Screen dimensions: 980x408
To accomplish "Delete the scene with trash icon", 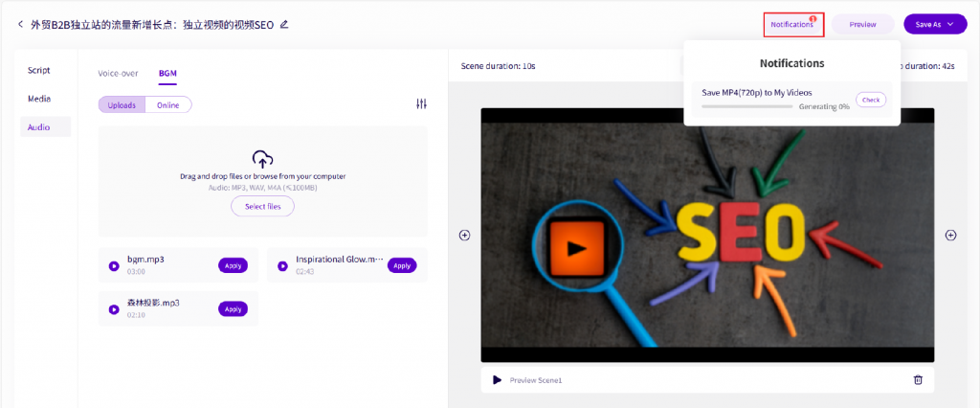I will coord(918,379).
